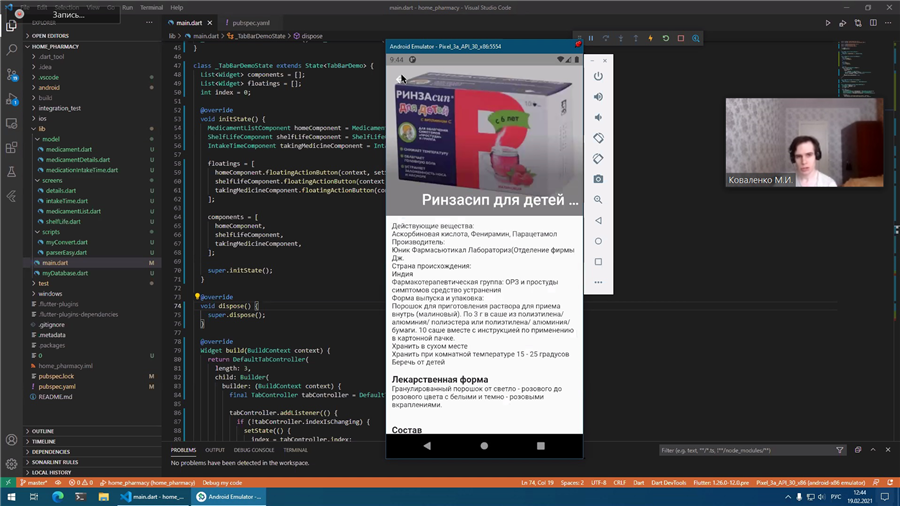Click emulator Power button
The height and width of the screenshot is (506, 900).
point(598,76)
